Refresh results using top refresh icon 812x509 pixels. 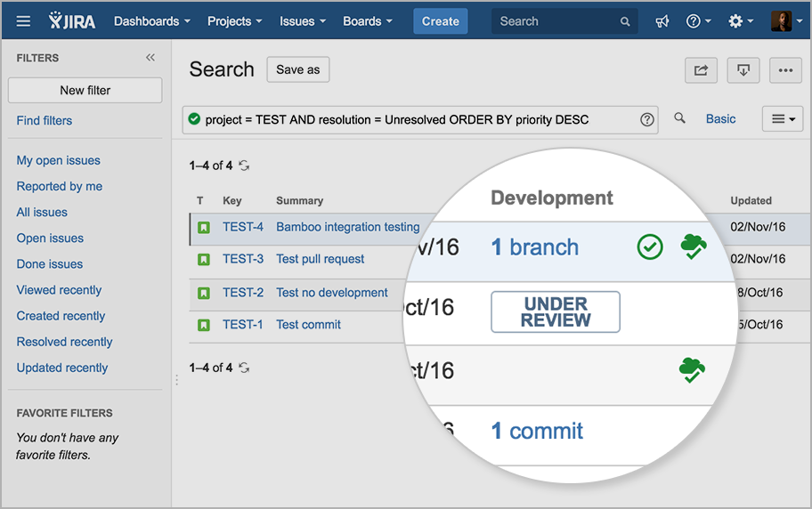click(x=244, y=166)
